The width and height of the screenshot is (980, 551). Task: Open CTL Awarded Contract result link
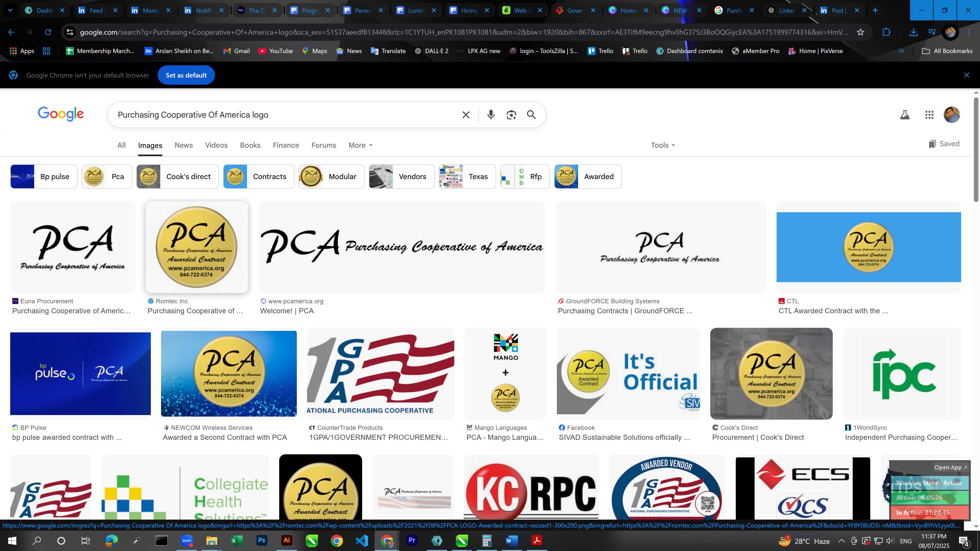(x=833, y=311)
